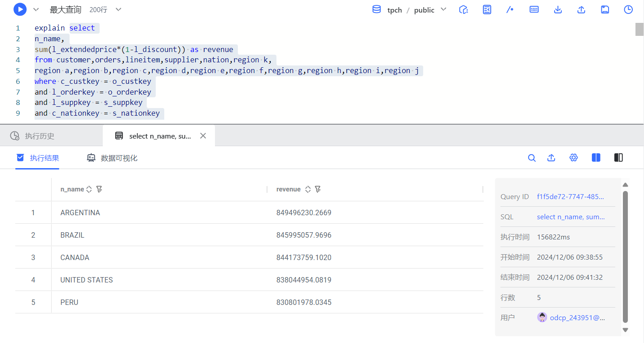Click the database icon beside tpch
This screenshot has height=343, width=644.
377,9
